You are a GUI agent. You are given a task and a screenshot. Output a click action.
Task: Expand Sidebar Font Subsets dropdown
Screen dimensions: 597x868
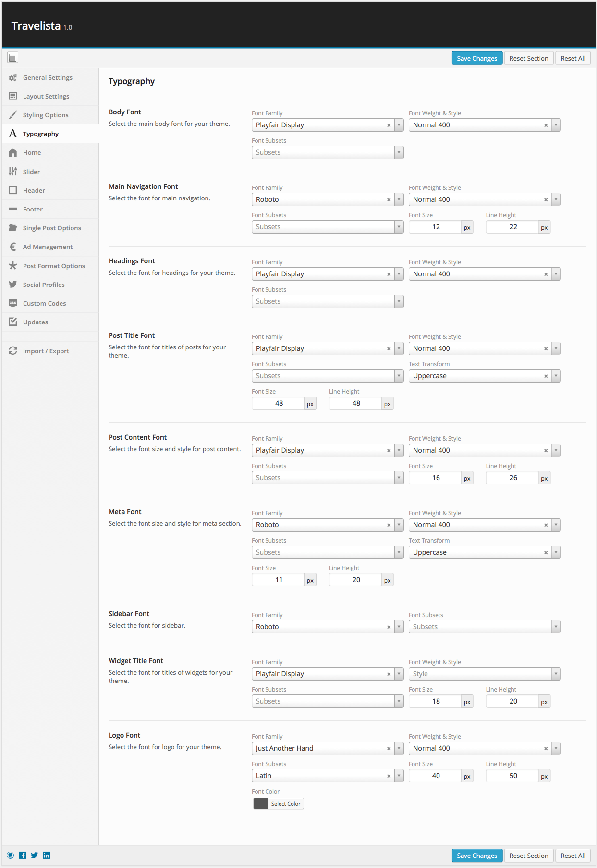click(x=485, y=627)
